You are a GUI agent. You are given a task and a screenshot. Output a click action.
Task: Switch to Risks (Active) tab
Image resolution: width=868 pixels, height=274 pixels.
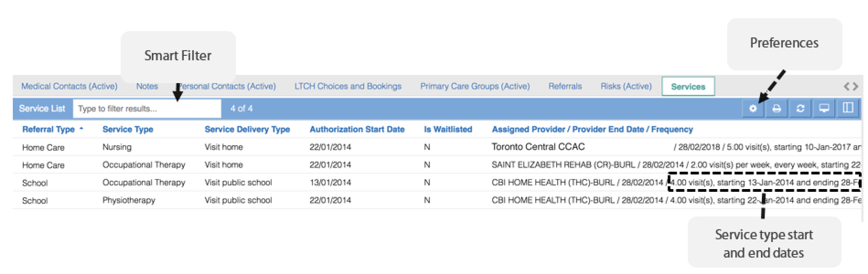(626, 86)
